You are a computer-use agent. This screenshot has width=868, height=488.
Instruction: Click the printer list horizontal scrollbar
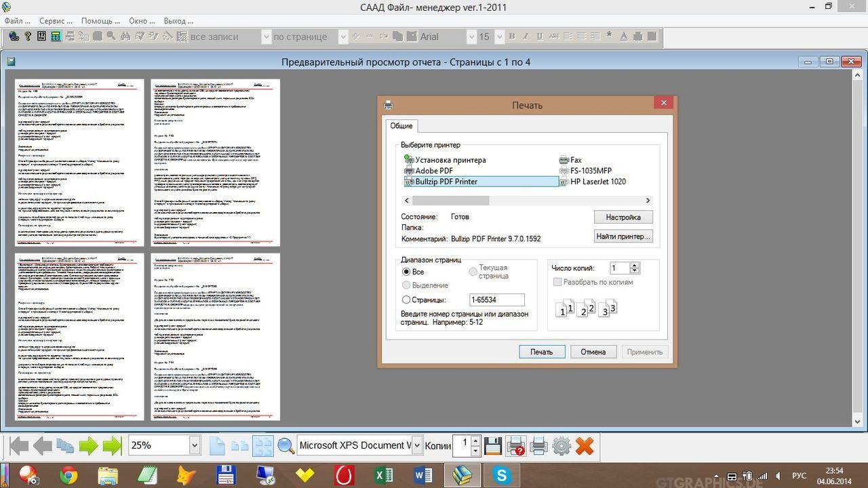tap(528, 201)
